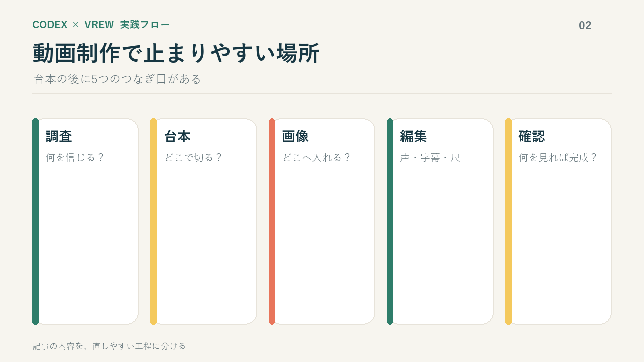This screenshot has width=644, height=362.
Task: Select the subtitle 台本の後に5つのつなぎ目がある
Action: [117, 79]
